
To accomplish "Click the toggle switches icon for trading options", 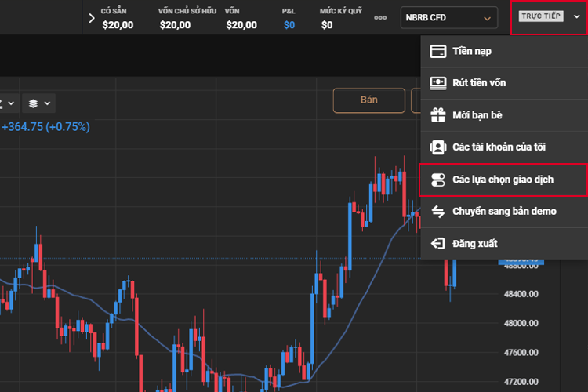I will 438,180.
